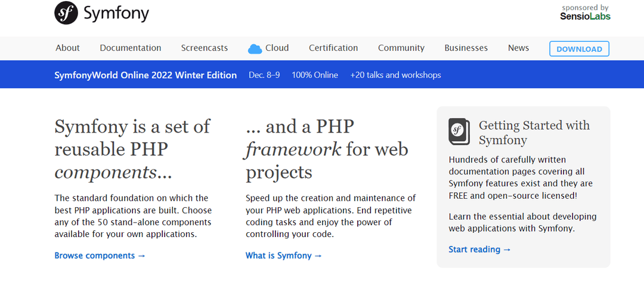Click the '100% Online' banner text
644x286 pixels.
click(315, 75)
